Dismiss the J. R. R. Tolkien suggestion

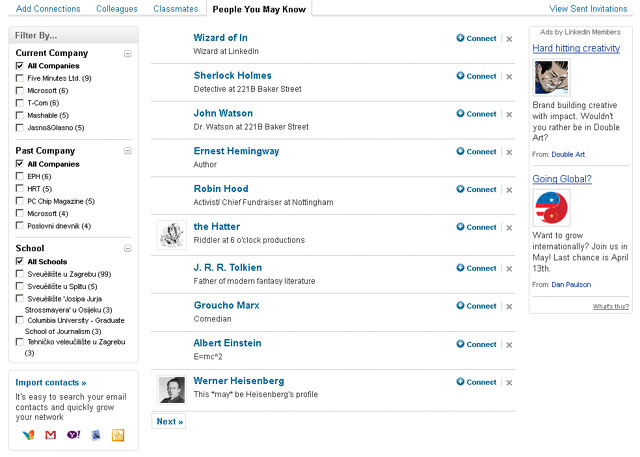coord(509,268)
